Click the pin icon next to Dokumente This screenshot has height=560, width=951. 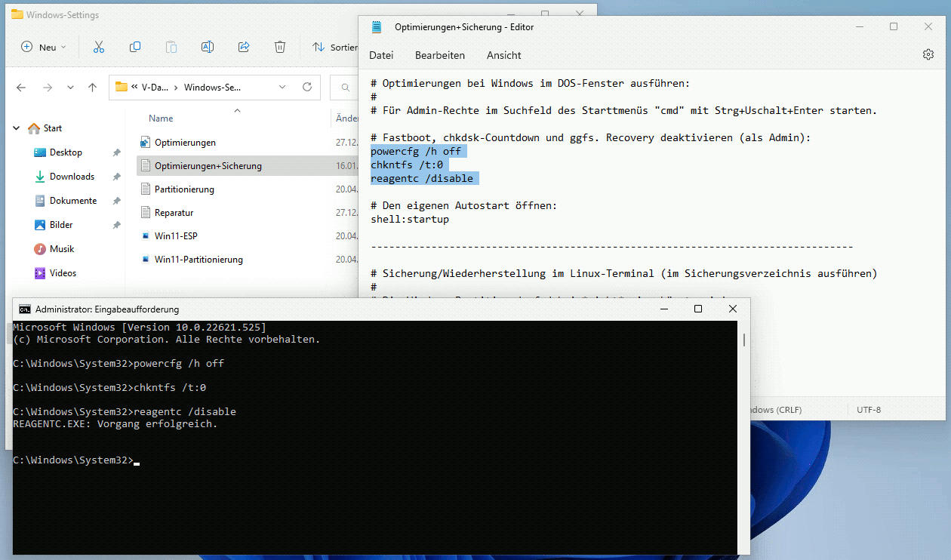116,201
